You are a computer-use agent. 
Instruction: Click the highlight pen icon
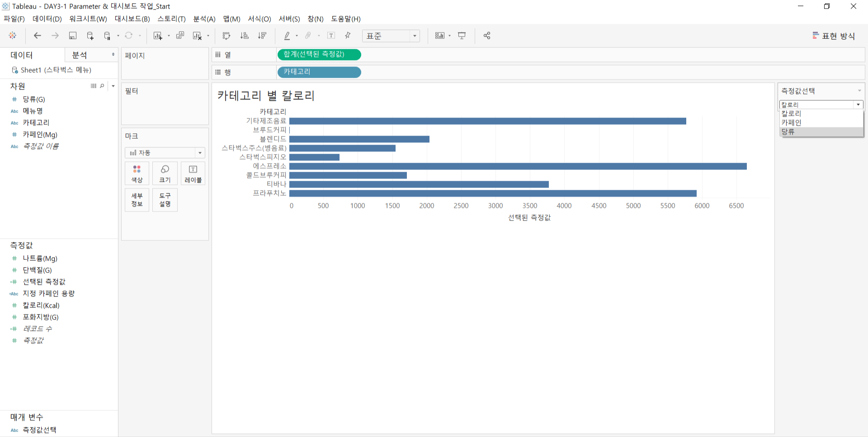(287, 36)
